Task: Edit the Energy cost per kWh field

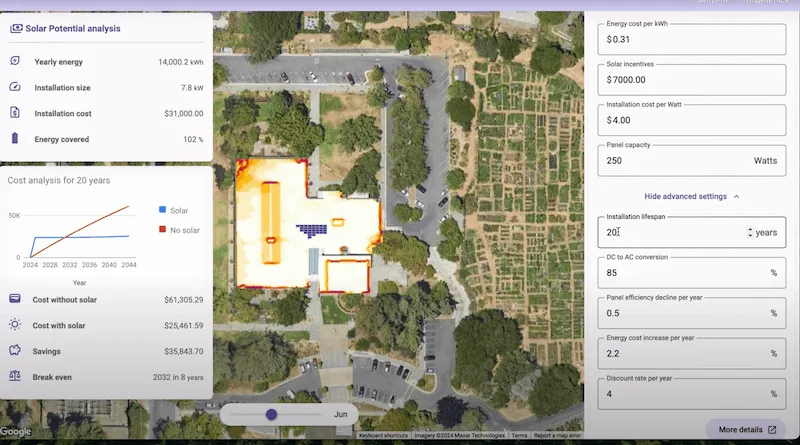Action: [x=691, y=39]
